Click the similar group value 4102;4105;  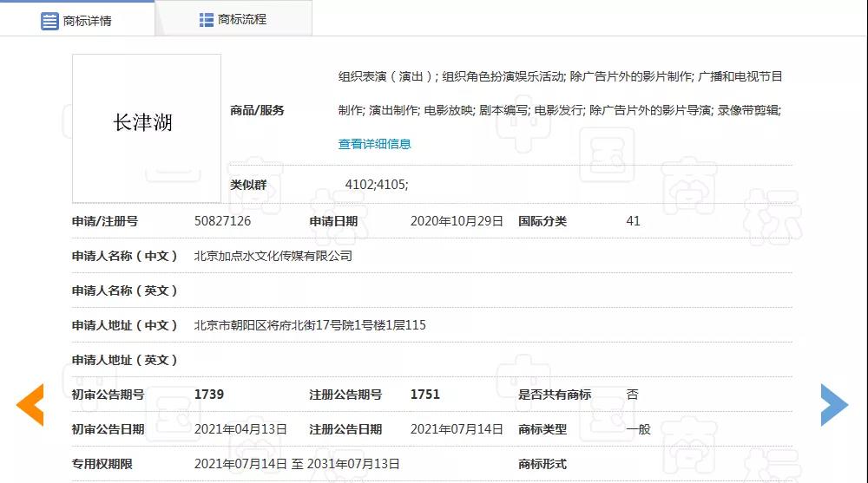click(377, 184)
